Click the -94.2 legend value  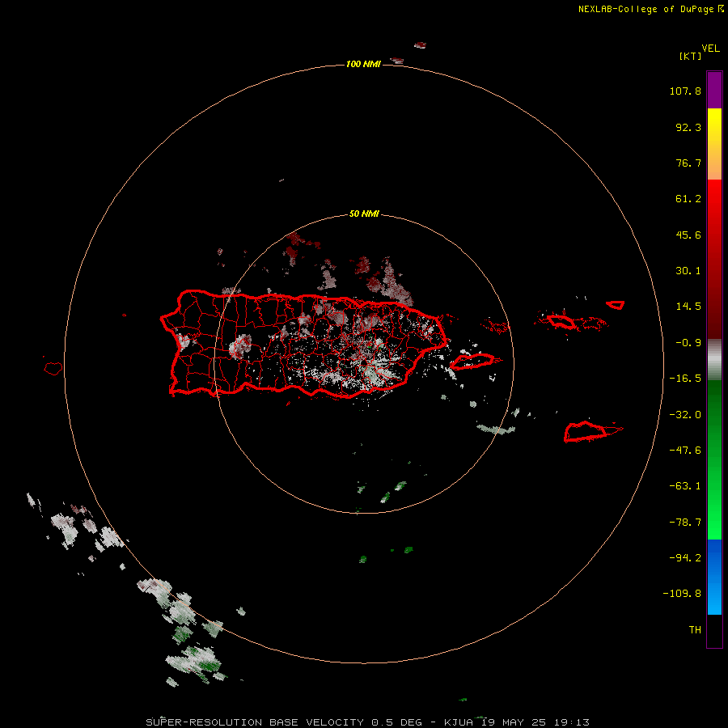685,558
